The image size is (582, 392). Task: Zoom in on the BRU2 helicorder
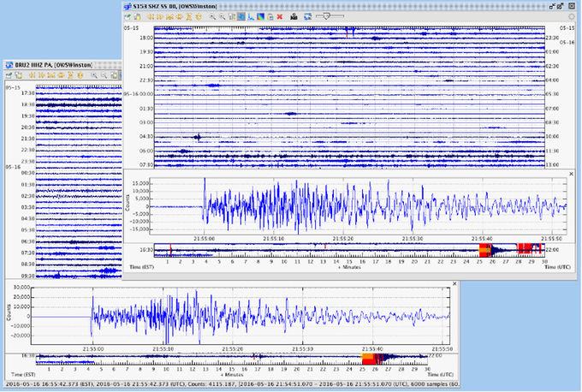point(92,75)
